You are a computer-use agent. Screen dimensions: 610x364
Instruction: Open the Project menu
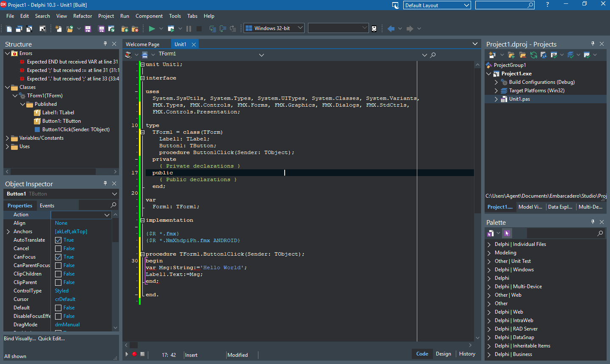(106, 16)
